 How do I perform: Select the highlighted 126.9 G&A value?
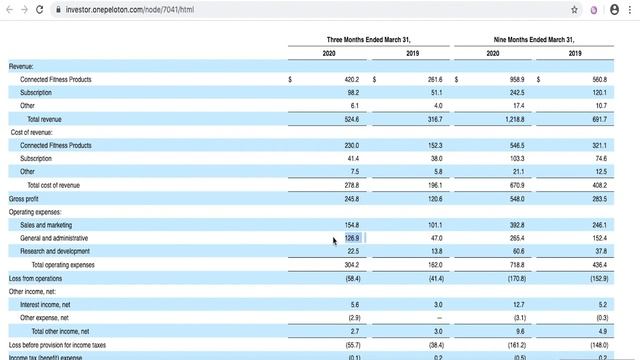coord(352,238)
